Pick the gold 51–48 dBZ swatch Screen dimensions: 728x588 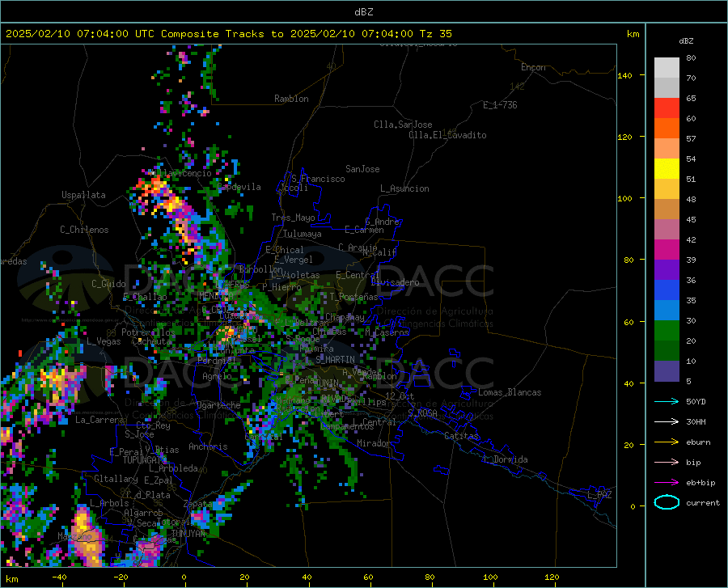667,189
